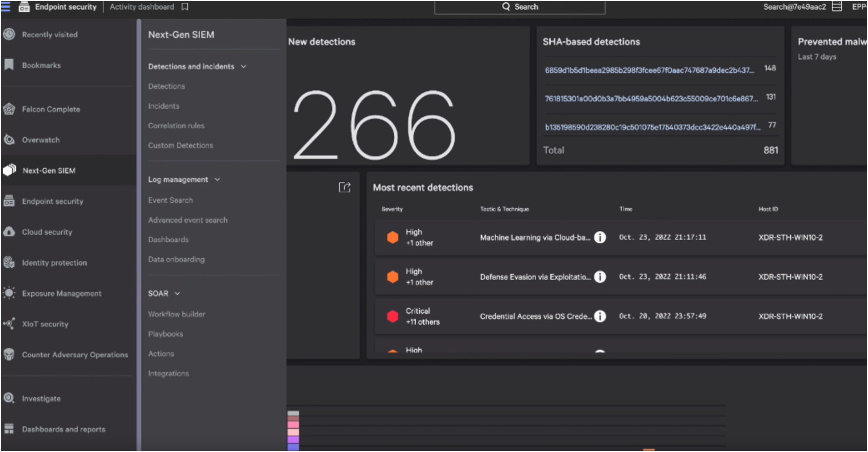Click the Next-Gen SIEM flyout panel title
Image resolution: width=868 pixels, height=452 pixels.
click(x=181, y=35)
